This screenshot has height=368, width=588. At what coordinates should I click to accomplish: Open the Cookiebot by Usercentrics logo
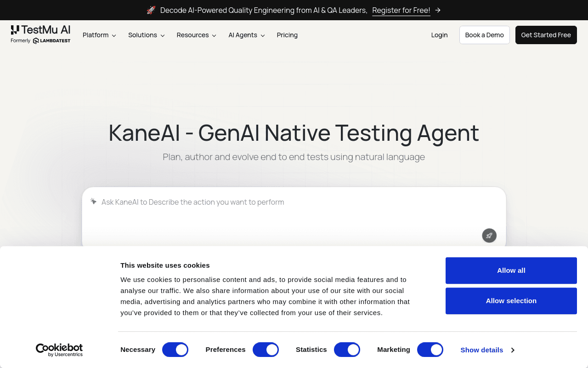59,350
